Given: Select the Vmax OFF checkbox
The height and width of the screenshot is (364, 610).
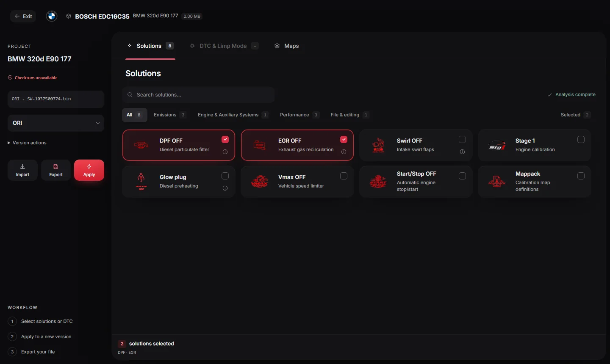Looking at the screenshot, I should click(344, 176).
